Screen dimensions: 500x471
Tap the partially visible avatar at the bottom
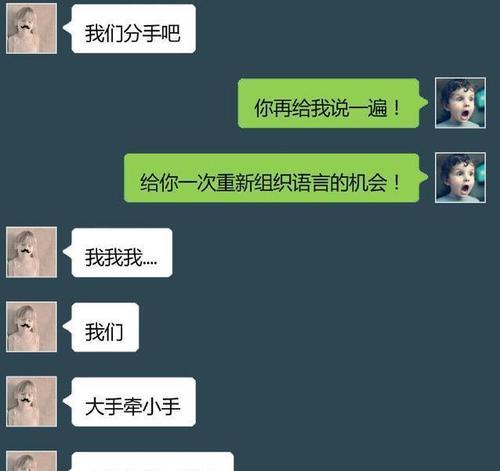pos(31,461)
